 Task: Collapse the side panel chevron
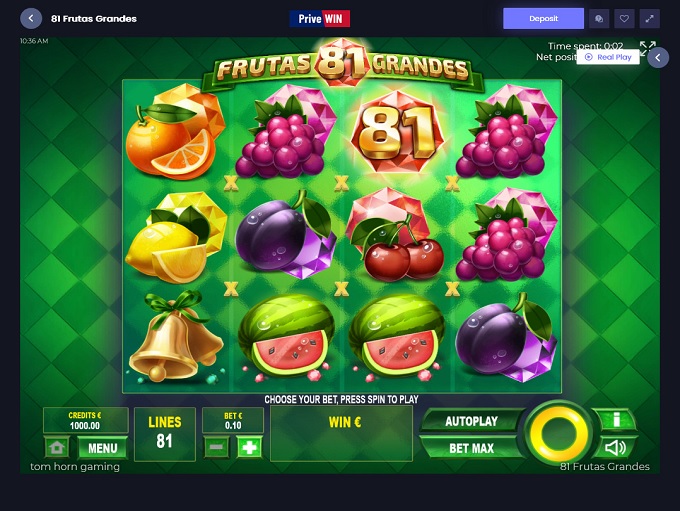pyautogui.click(x=658, y=57)
